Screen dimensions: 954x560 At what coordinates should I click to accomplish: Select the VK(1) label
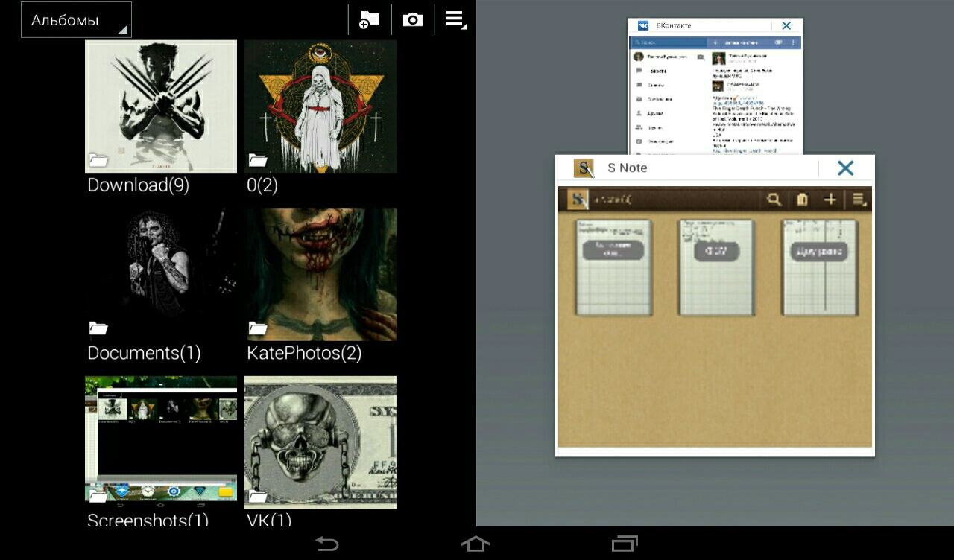tap(269, 519)
